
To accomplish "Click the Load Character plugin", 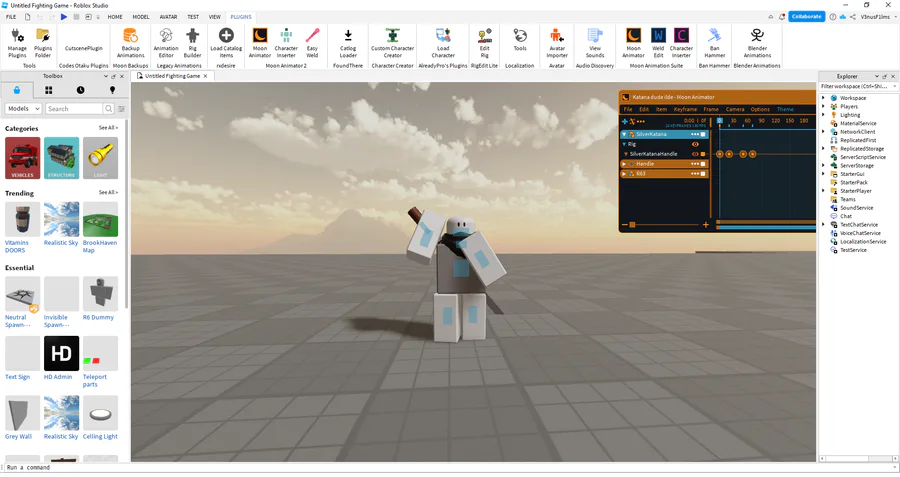I will [x=443, y=42].
